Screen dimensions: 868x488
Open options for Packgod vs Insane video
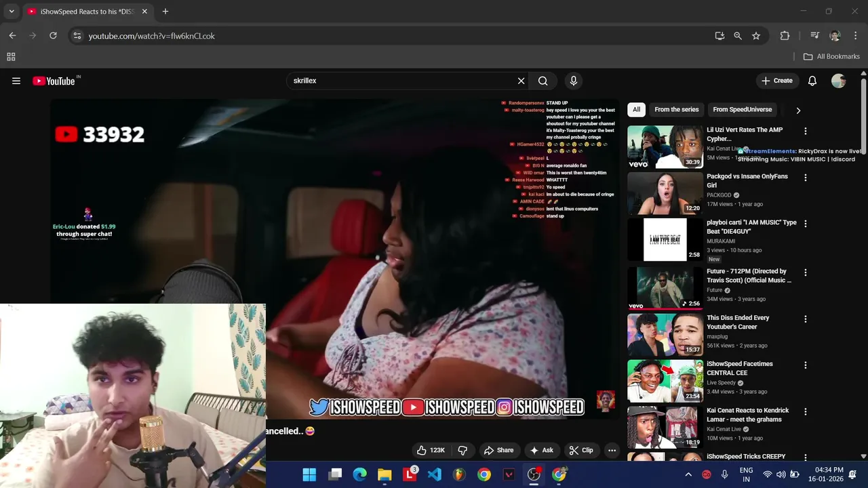pos(806,178)
